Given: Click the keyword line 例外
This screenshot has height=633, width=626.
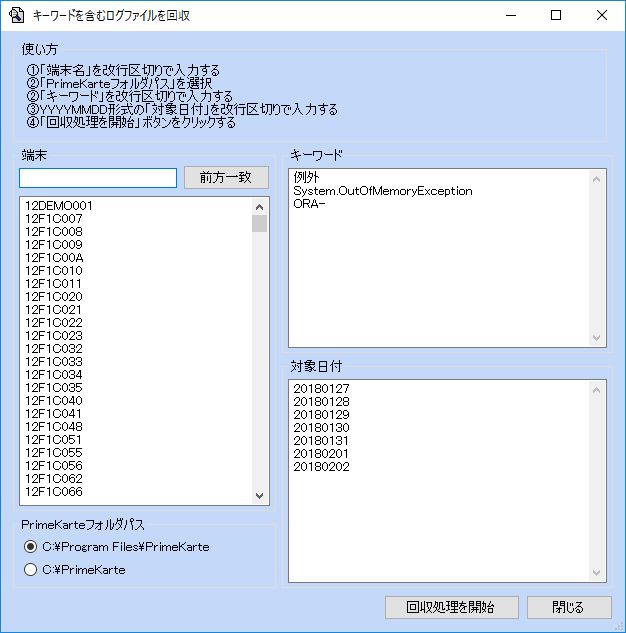Looking at the screenshot, I should 306,177.
